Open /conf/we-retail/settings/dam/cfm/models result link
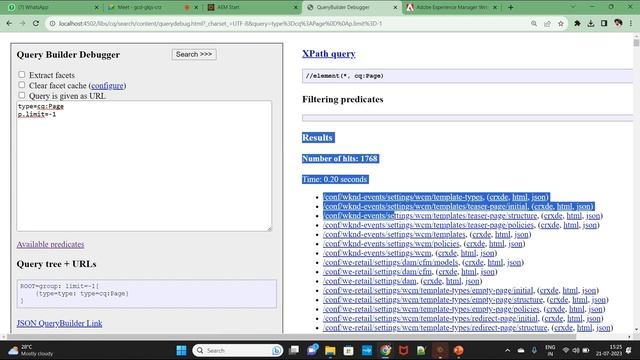Viewport: 640px width, 360px height. [x=391, y=263]
